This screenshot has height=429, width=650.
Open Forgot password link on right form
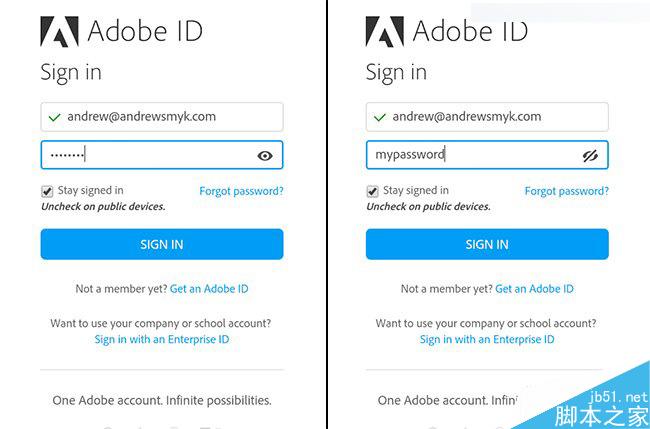(566, 191)
